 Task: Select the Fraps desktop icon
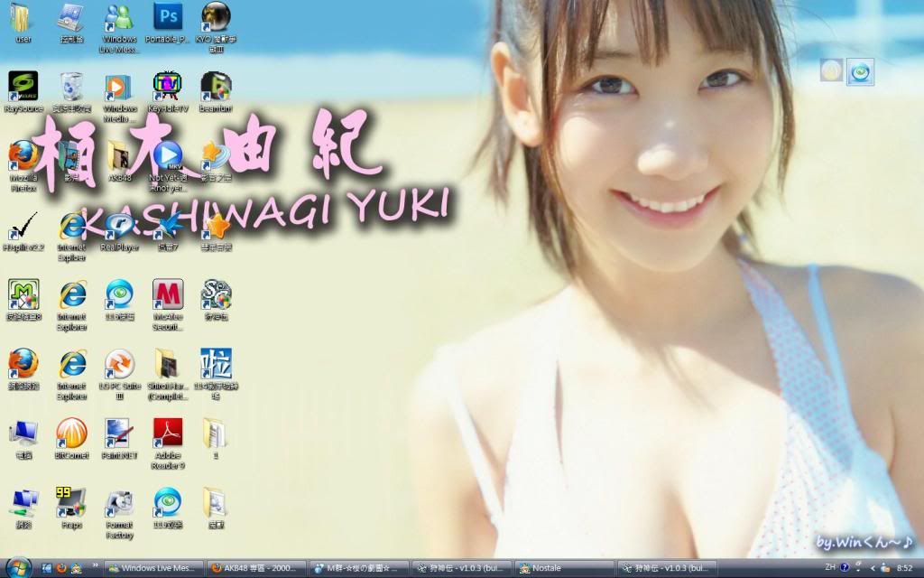coord(71,502)
